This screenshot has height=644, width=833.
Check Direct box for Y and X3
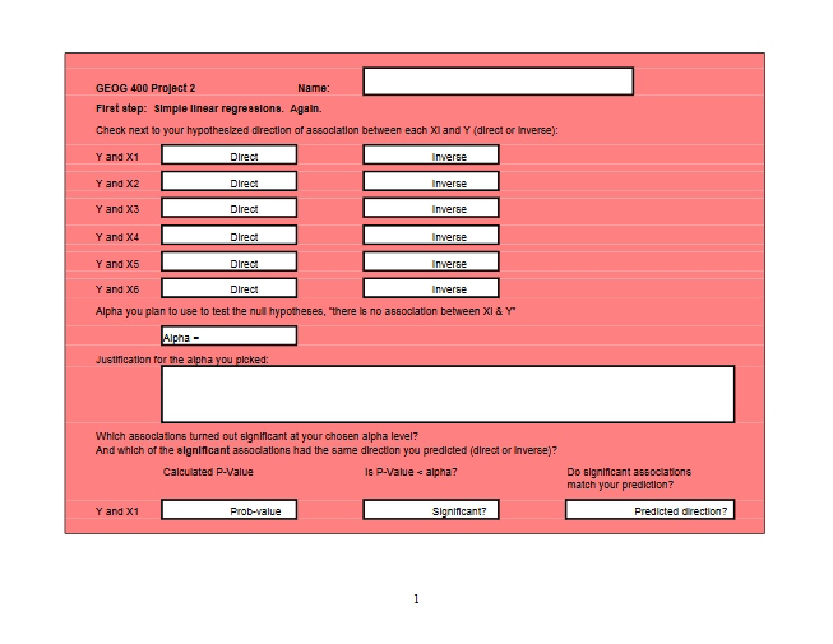pos(229,208)
